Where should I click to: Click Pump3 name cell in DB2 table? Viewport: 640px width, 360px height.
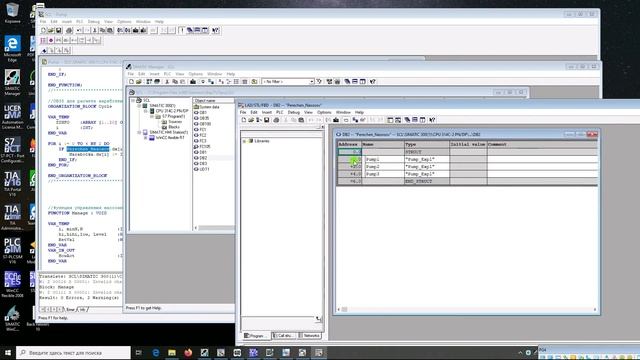pos(383,174)
